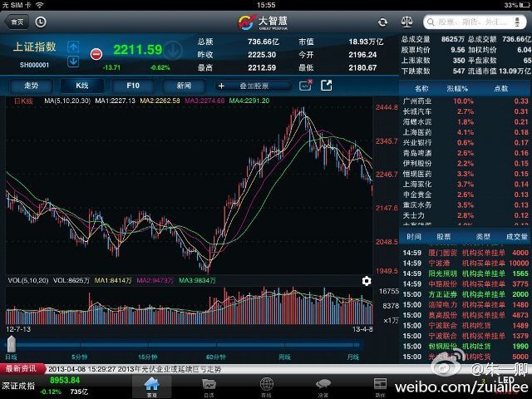Open the 宁波港 trade entry

[465, 264]
